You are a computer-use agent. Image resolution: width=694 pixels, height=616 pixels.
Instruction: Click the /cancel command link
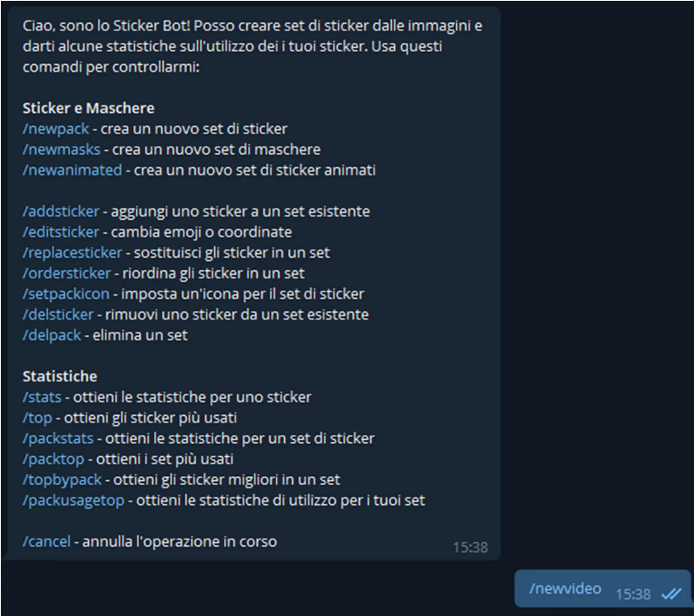click(46, 542)
